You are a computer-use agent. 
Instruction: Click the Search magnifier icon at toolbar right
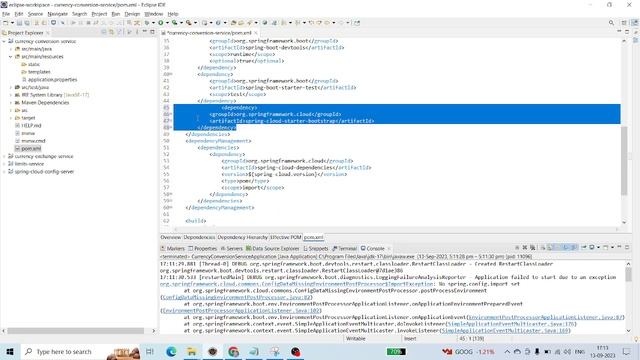611,23
